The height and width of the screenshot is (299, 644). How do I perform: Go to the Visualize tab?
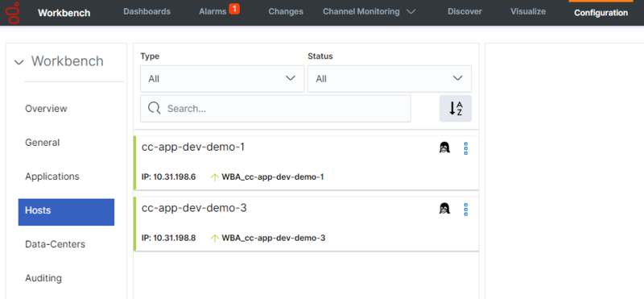click(528, 11)
